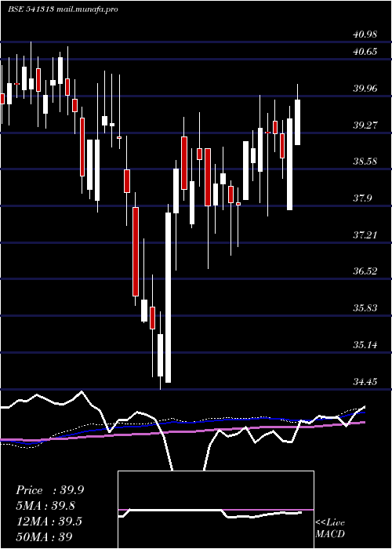Select the 38.58 price level label
Screen dimensions: 392x549
[x=365, y=162]
